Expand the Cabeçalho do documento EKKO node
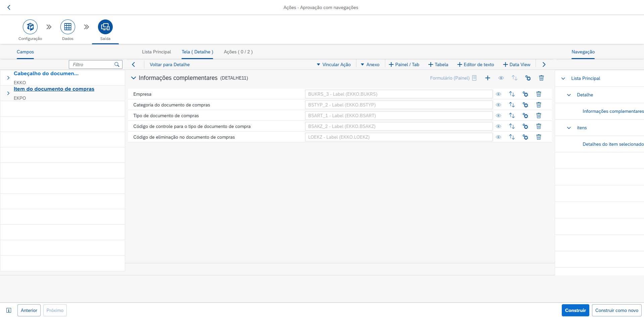 (8, 78)
